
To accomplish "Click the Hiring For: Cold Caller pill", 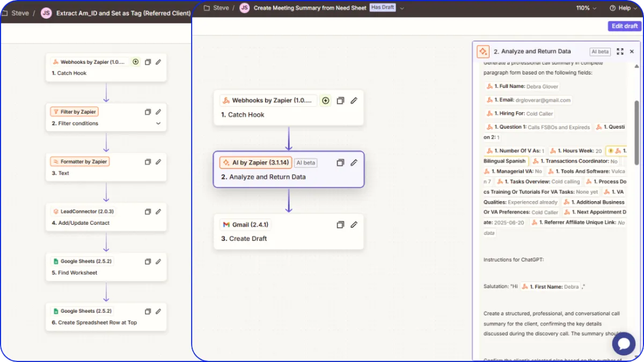I will click(x=519, y=114).
